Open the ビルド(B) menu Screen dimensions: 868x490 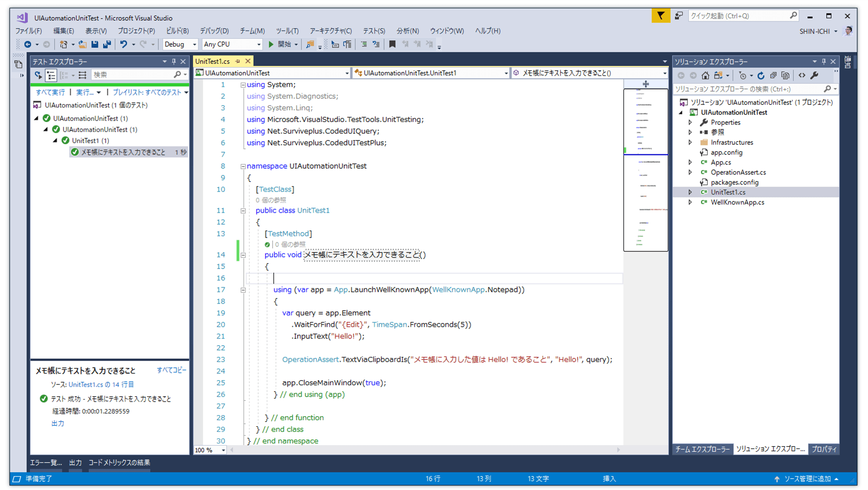click(177, 31)
